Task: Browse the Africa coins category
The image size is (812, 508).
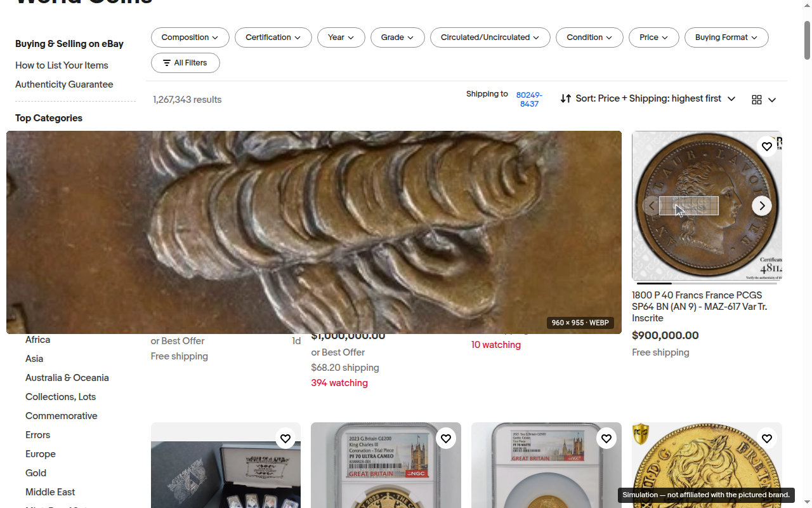Action: click(x=37, y=340)
